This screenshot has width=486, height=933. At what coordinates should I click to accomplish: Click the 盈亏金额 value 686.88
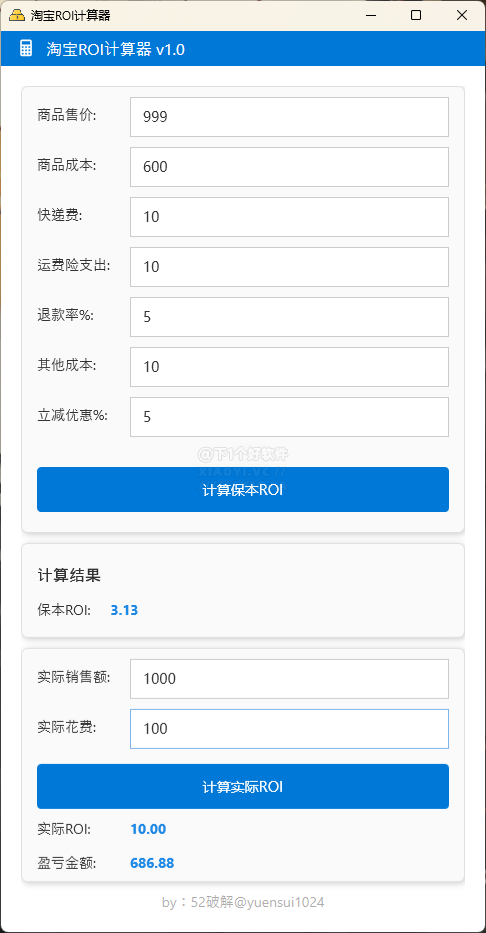tap(152, 863)
